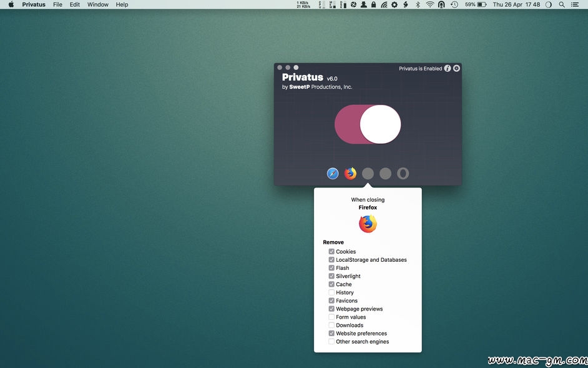
Task: Open the Window menu
Action: click(x=98, y=4)
